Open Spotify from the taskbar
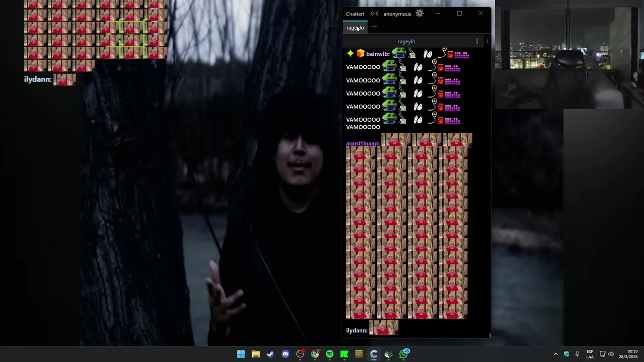The height and width of the screenshot is (362, 644). pyautogui.click(x=330, y=354)
